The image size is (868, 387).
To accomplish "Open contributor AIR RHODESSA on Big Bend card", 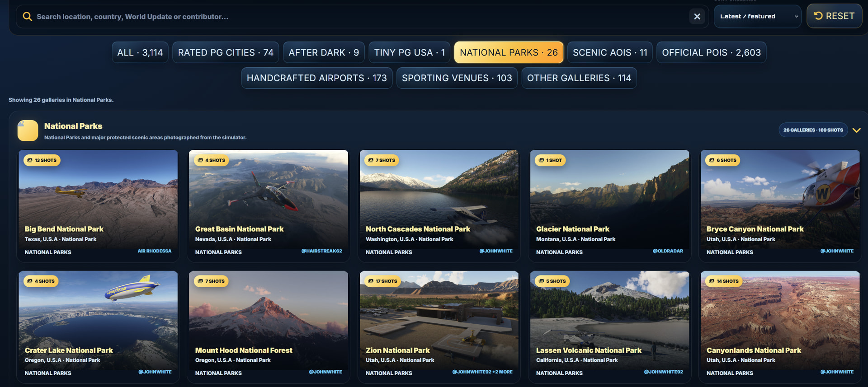I will [155, 251].
